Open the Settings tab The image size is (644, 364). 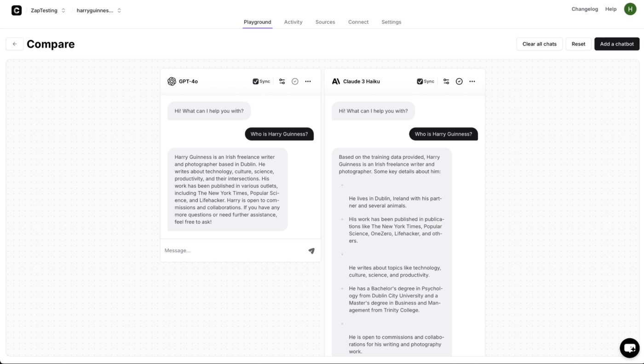tap(391, 22)
